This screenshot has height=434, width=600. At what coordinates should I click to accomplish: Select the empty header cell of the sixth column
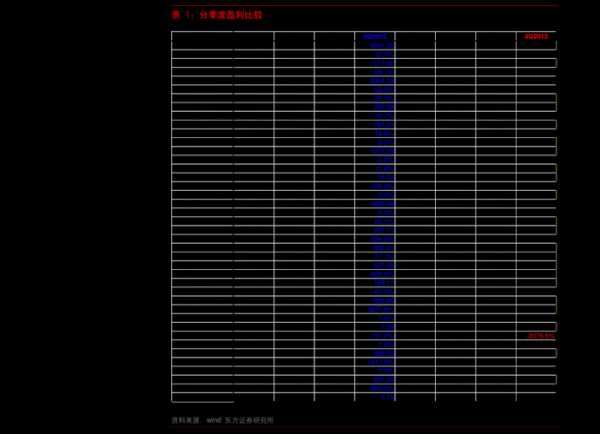click(415, 36)
